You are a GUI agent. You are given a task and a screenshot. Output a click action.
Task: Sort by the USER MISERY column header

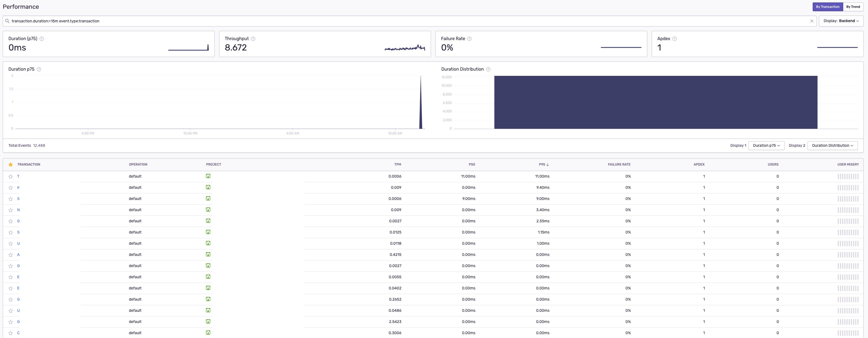pyautogui.click(x=848, y=164)
